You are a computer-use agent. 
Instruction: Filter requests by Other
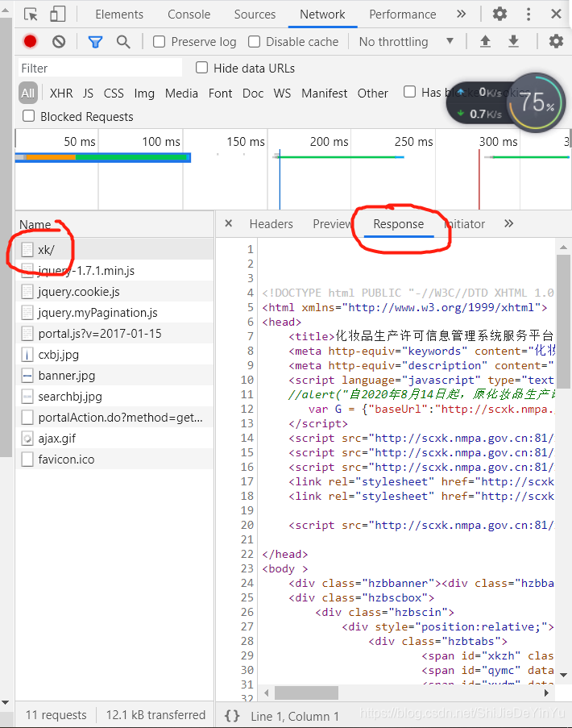372,93
